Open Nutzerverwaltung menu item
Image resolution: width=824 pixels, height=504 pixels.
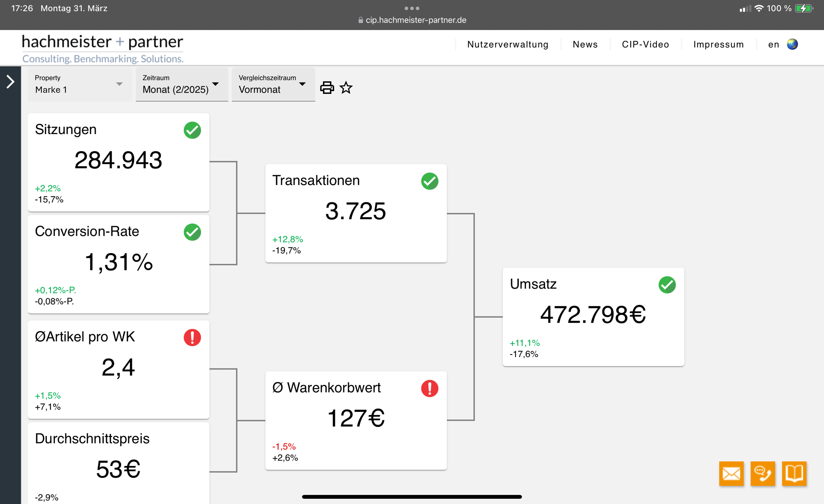[x=508, y=44]
